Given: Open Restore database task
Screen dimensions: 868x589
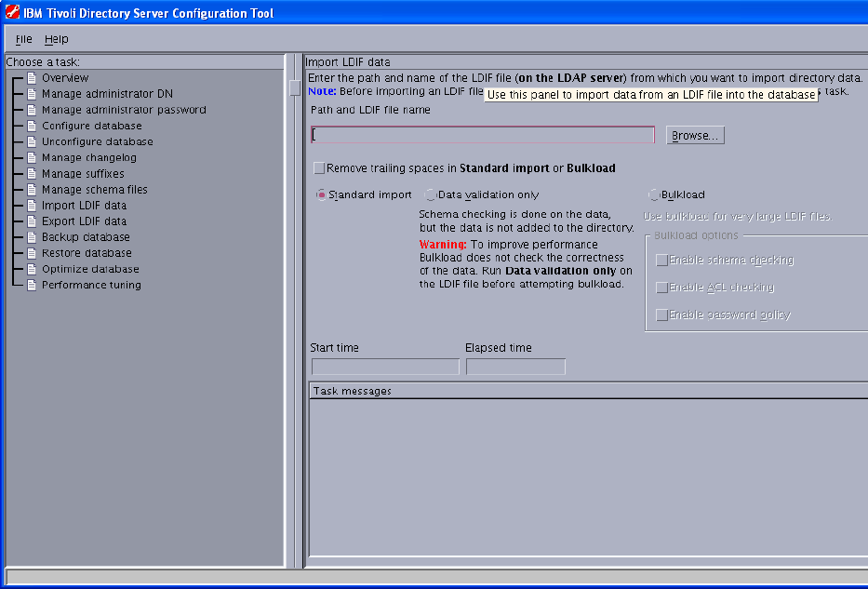Looking at the screenshot, I should 87,253.
